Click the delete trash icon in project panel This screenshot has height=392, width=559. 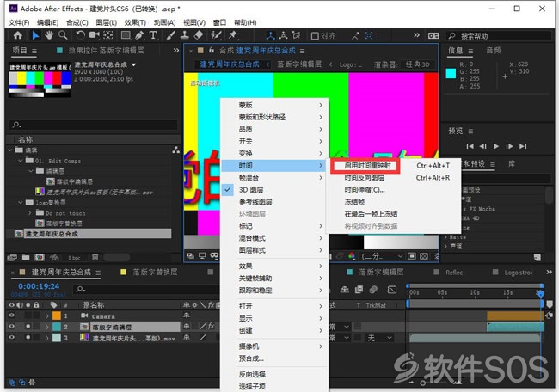click(x=95, y=257)
